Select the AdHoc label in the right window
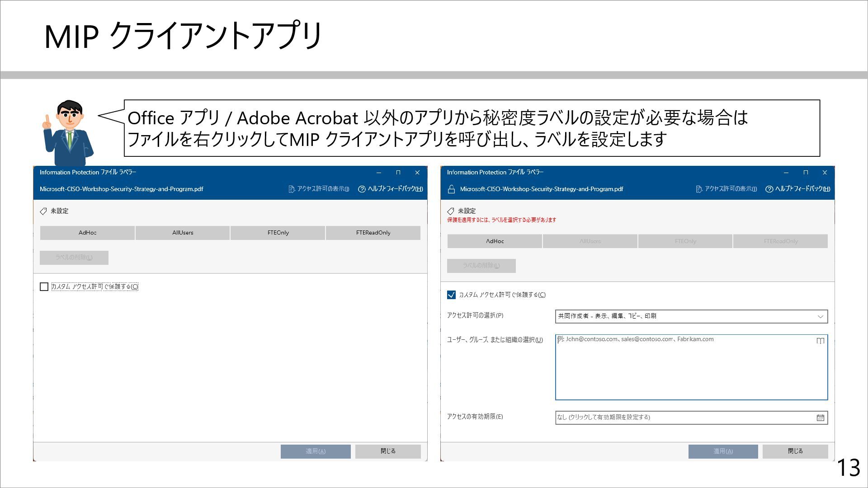The width and height of the screenshot is (868, 488). pyautogui.click(x=495, y=241)
